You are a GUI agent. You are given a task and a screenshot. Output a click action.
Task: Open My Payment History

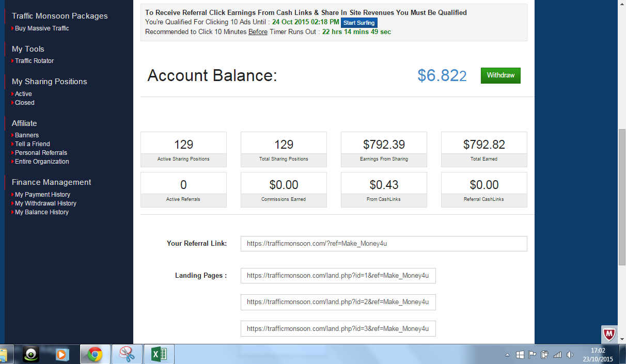click(x=42, y=195)
